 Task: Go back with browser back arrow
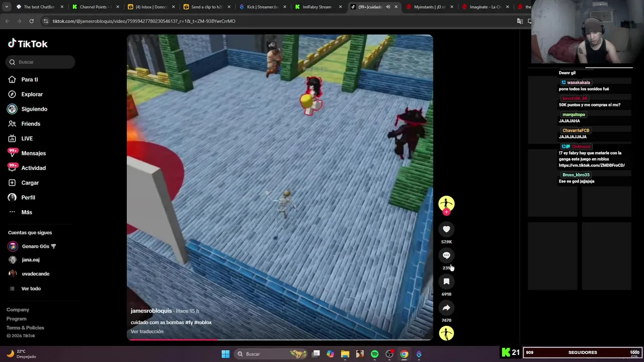click(x=7, y=21)
